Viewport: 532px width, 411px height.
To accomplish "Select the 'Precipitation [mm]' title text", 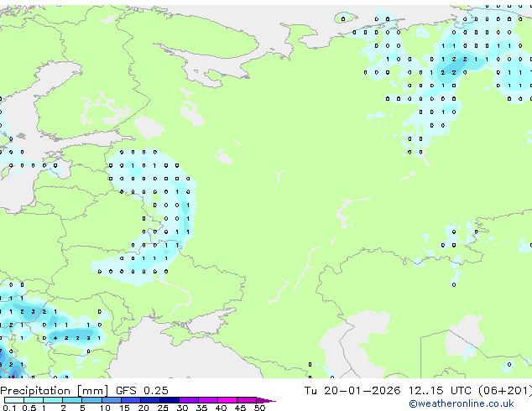I will pos(55,391).
